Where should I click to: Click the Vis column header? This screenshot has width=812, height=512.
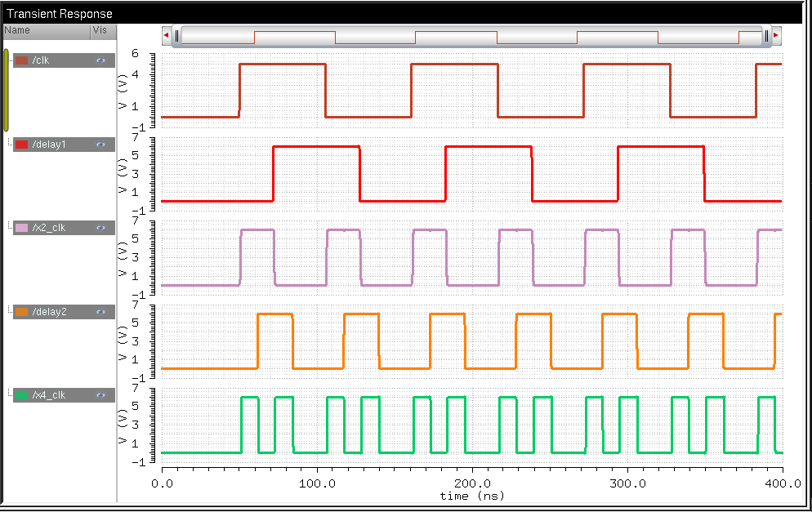102,30
